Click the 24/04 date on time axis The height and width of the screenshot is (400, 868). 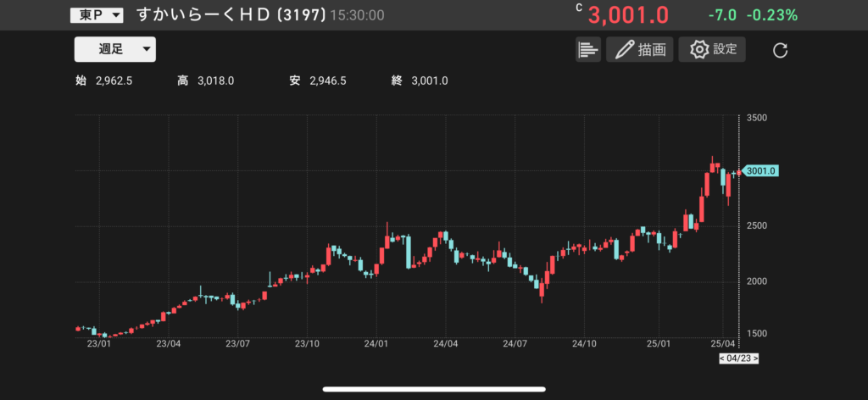pos(445,344)
